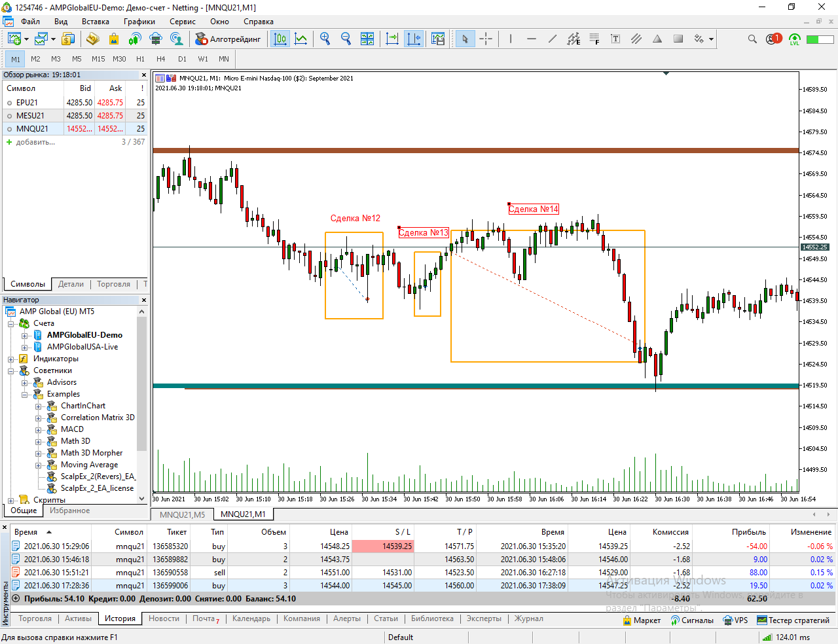
Task: Open the New Chart dropdown arrow
Action: point(26,39)
